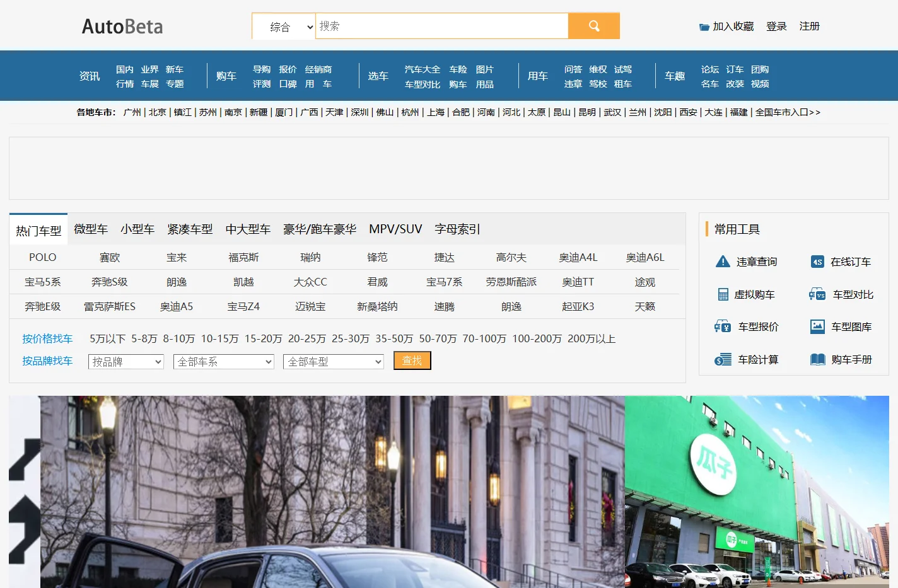Click the 论坛 navigation link
Image resolution: width=898 pixels, height=588 pixels.
pos(710,69)
